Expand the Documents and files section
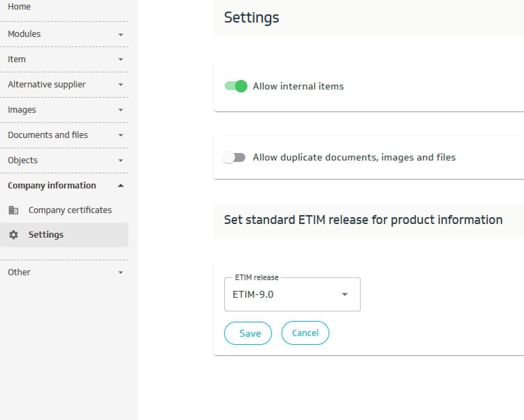The image size is (524, 420). [121, 135]
